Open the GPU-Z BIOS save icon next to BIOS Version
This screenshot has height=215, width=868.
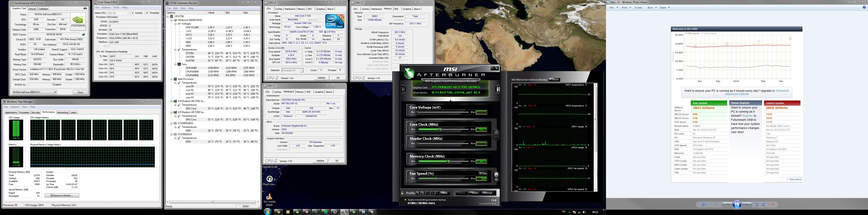click(x=84, y=34)
